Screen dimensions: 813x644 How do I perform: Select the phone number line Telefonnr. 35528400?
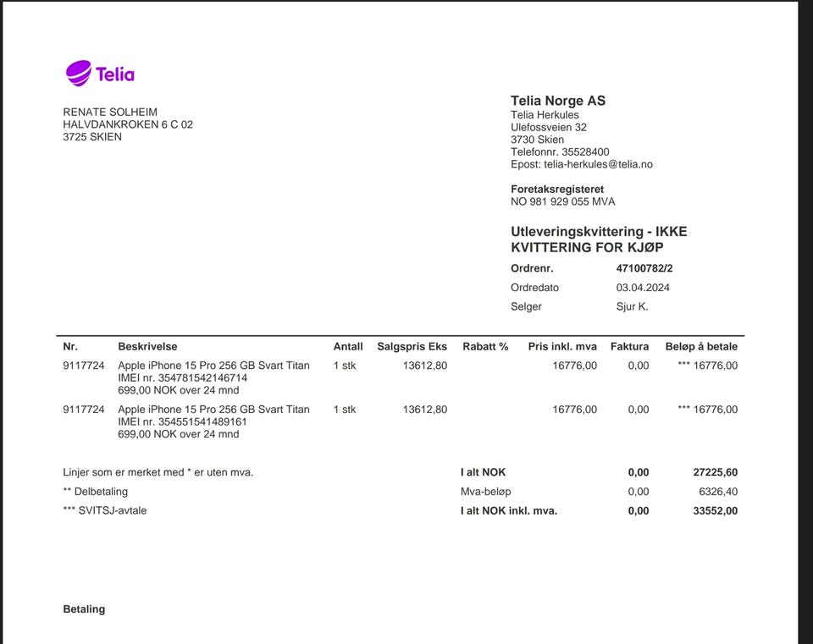pos(560,151)
